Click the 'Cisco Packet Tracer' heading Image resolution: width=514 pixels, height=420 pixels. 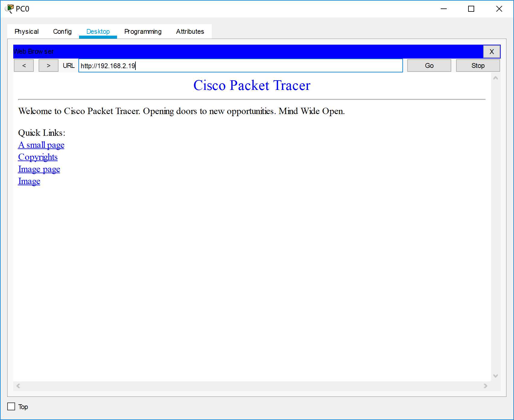pyautogui.click(x=252, y=85)
